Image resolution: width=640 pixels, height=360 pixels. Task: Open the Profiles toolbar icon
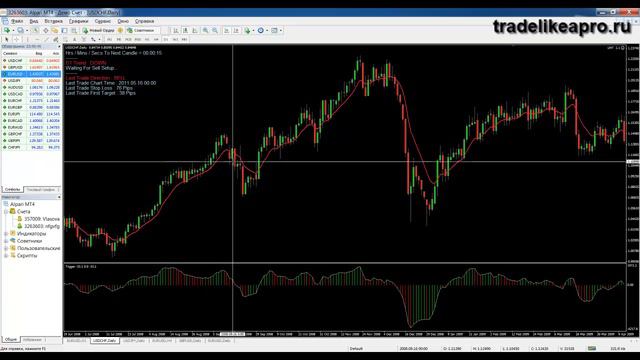coord(20,30)
